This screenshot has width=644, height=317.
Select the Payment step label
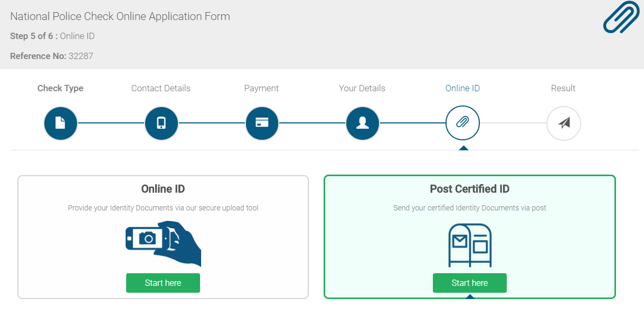[x=261, y=88]
